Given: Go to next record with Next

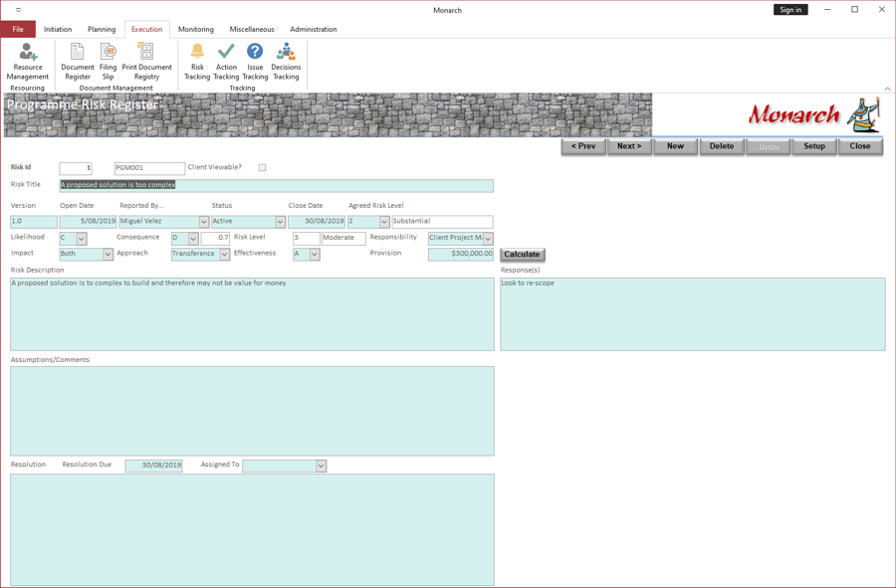Looking at the screenshot, I should click(629, 146).
